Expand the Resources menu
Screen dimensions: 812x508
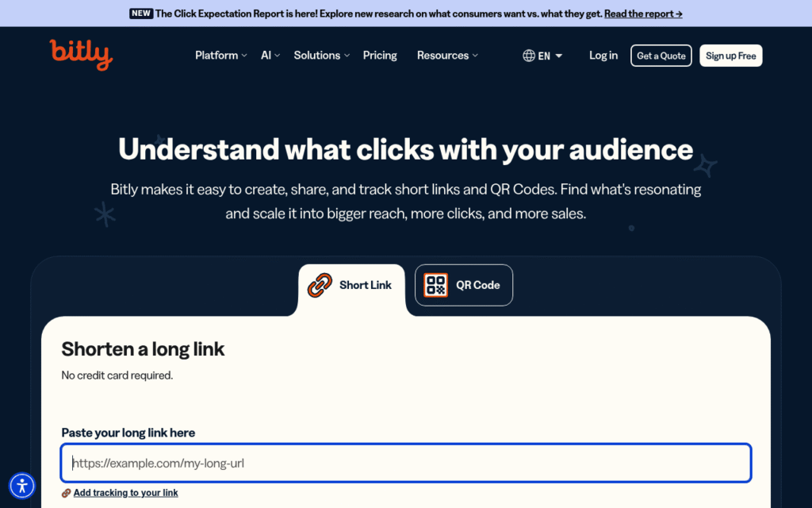(x=447, y=56)
